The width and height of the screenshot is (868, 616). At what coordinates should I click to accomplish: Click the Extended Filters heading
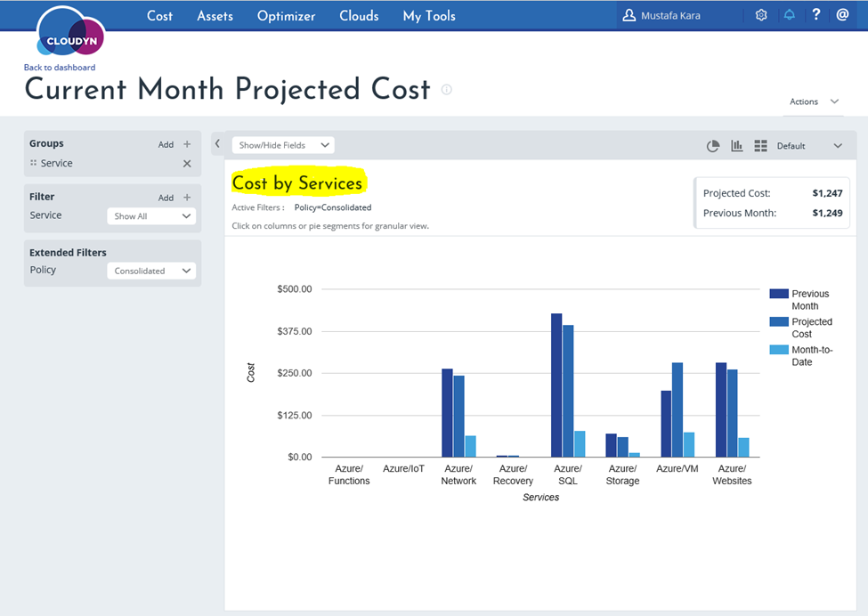click(x=68, y=253)
